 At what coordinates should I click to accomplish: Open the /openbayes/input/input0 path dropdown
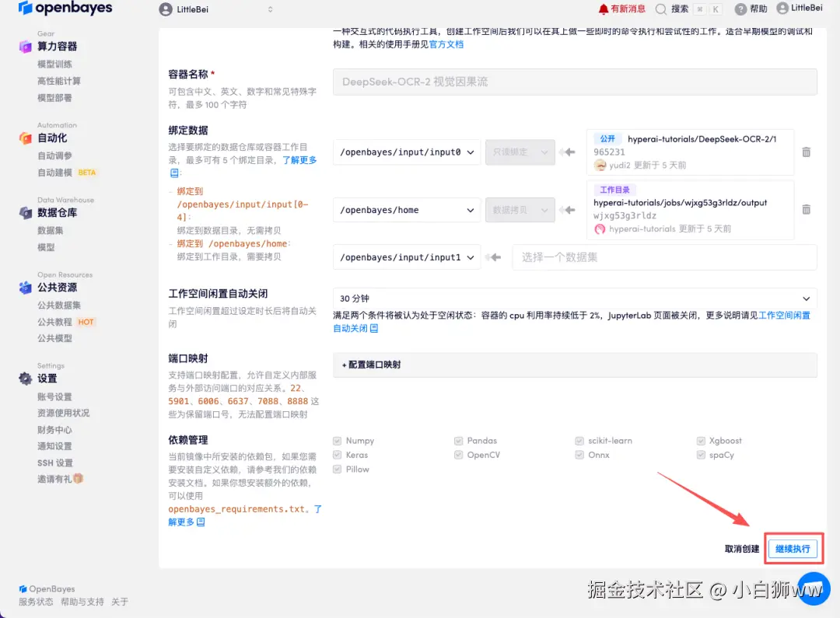click(407, 152)
